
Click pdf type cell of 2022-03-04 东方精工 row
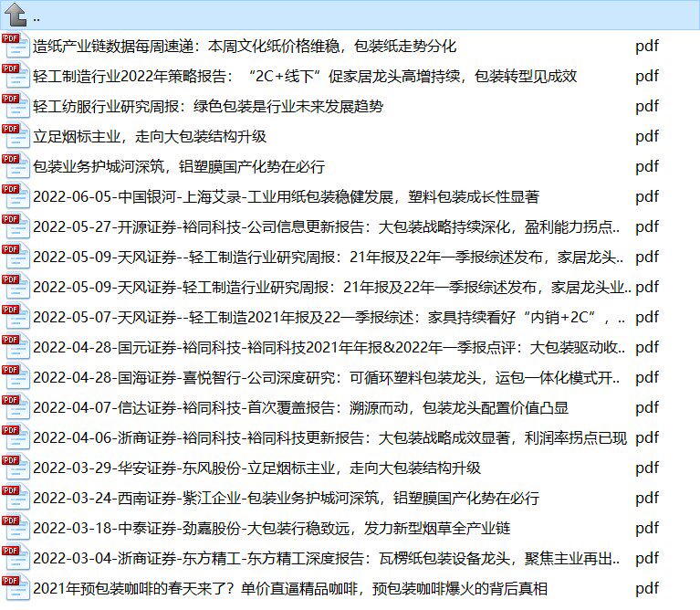(647, 559)
